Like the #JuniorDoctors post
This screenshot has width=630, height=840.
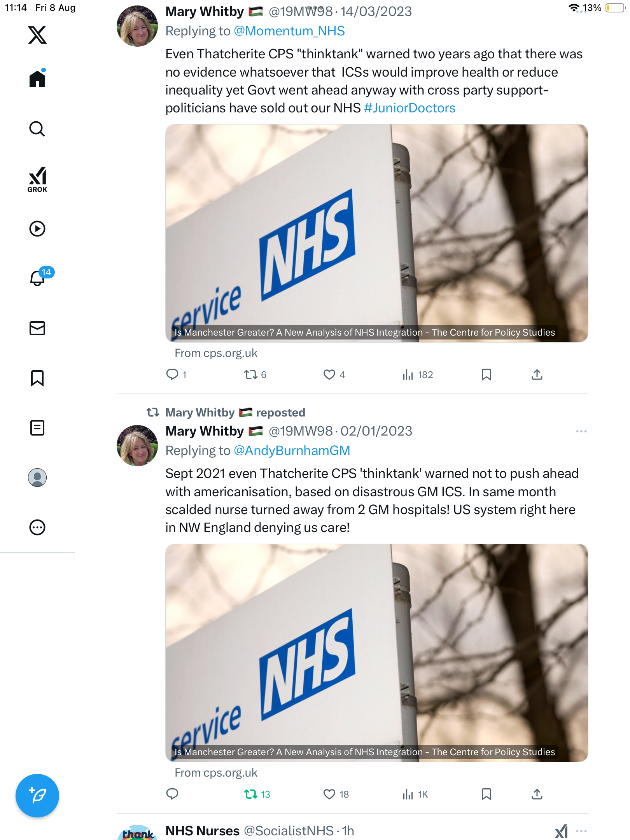point(329,374)
